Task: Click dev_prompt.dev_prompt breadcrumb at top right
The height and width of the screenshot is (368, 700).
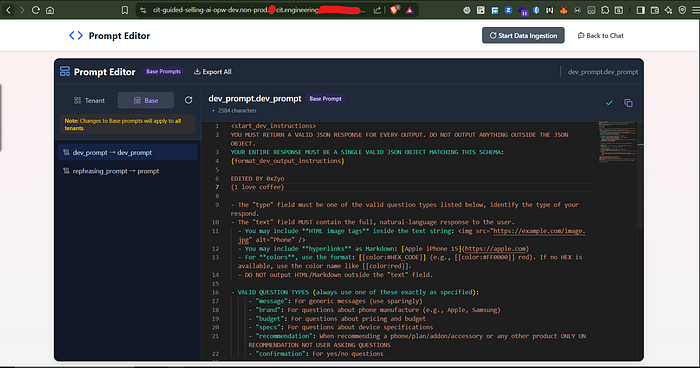Action: (x=603, y=71)
